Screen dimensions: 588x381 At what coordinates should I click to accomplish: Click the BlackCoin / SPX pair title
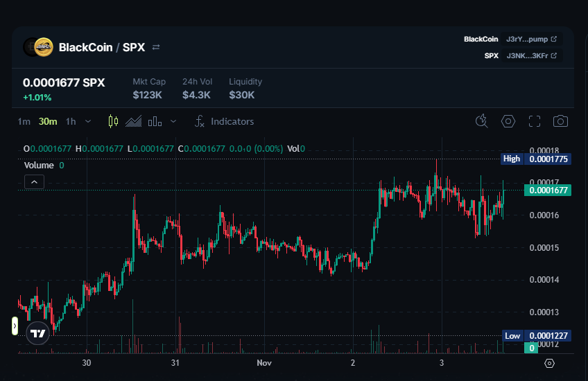102,47
